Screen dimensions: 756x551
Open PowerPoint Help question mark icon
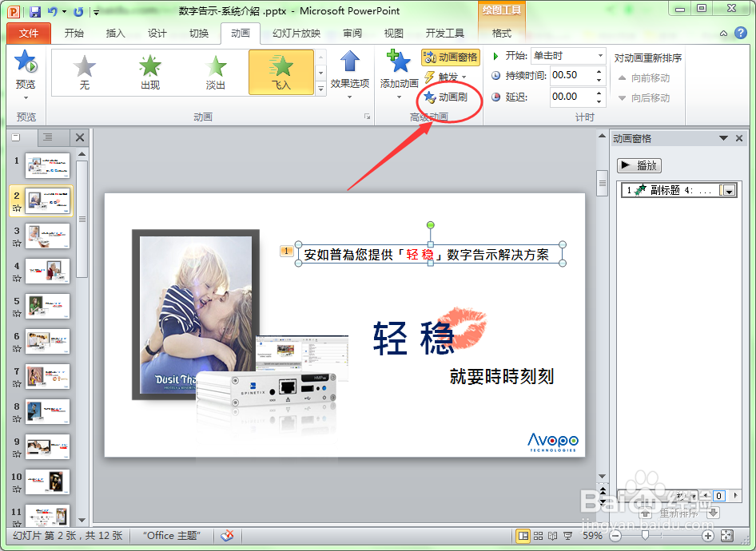point(741,33)
